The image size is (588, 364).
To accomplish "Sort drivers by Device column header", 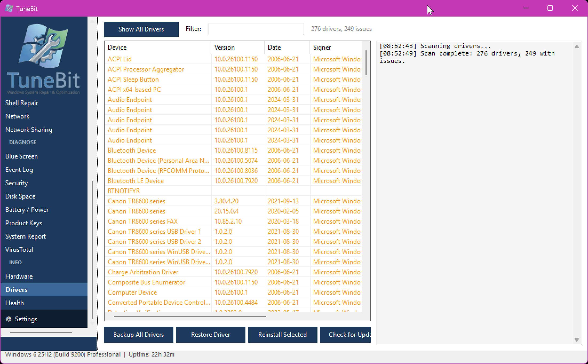I will (x=158, y=47).
